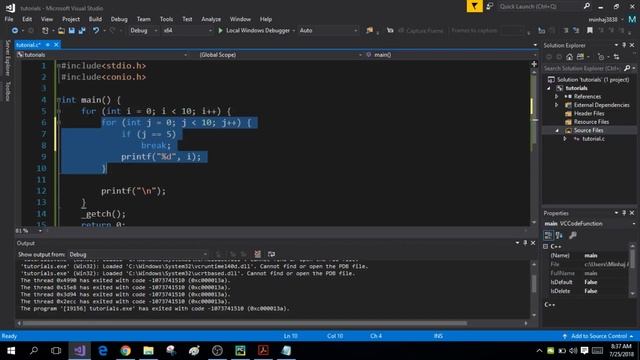
Task: Click Clear All icon in Output panel
Action: (258, 254)
